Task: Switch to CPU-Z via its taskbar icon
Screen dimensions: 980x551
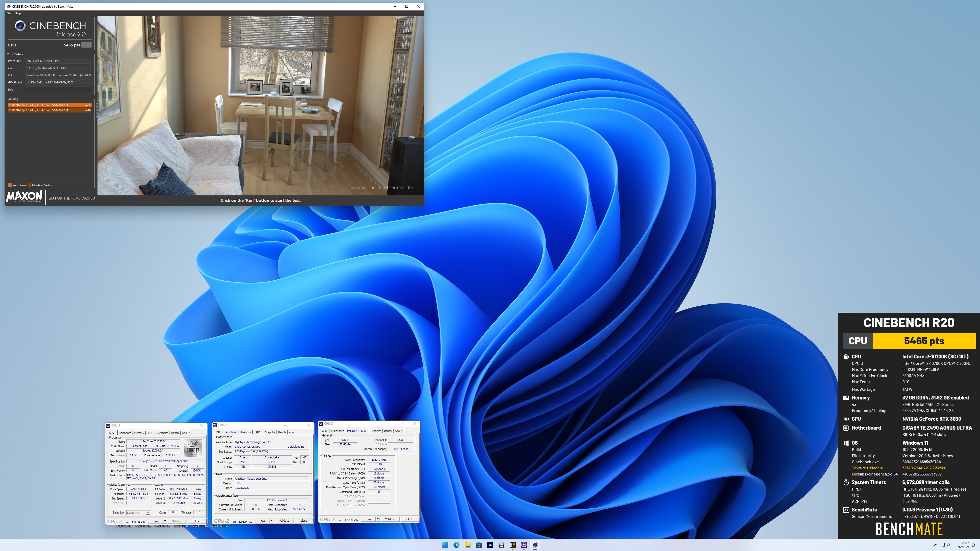Action: pos(524,545)
